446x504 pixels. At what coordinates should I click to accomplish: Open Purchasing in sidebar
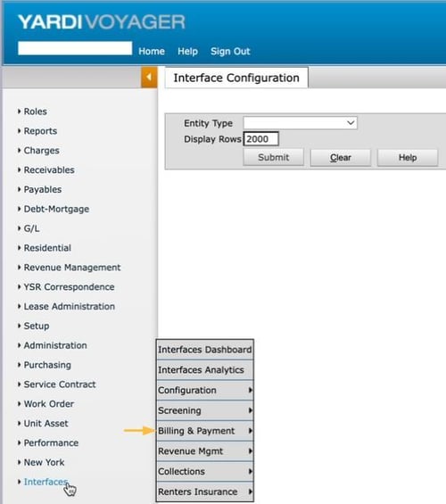point(45,365)
